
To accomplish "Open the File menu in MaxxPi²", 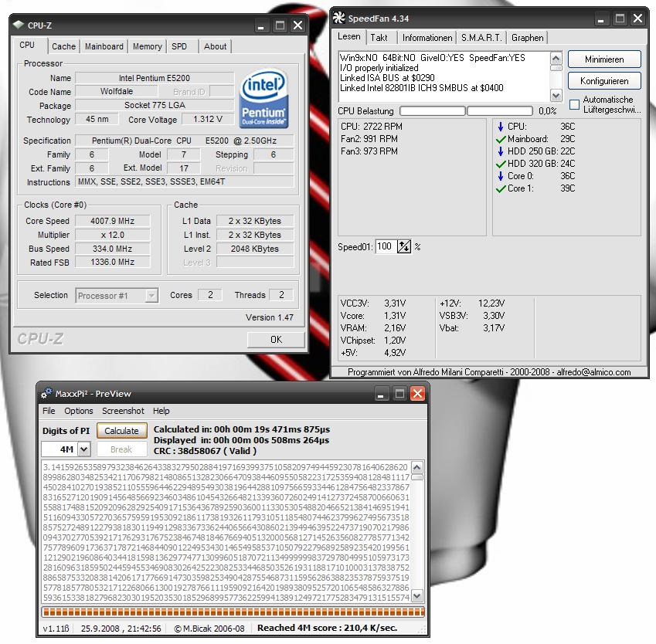I will click(x=49, y=411).
